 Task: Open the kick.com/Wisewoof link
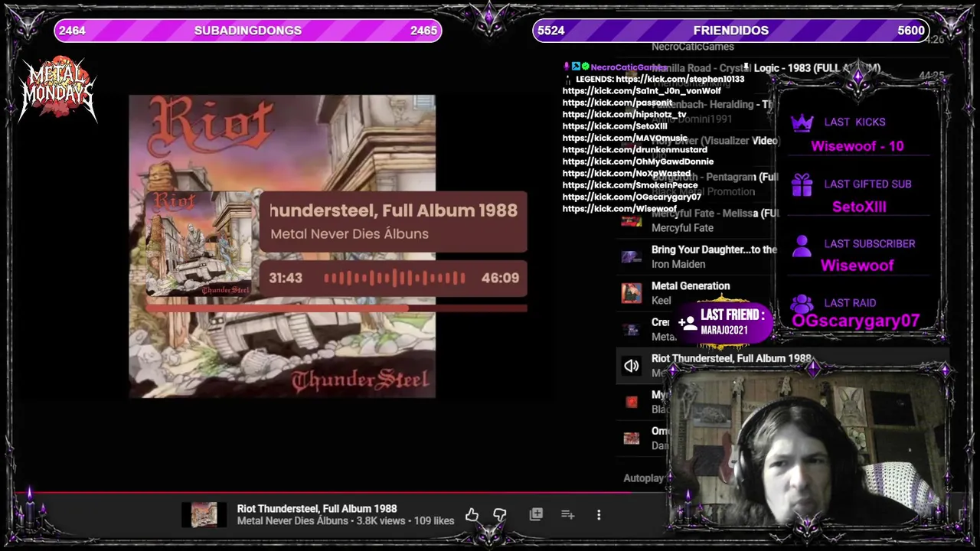[619, 209]
